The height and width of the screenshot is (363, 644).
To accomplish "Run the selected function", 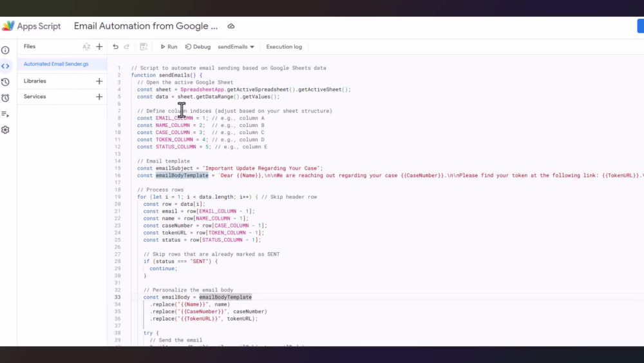I will pos(169,47).
